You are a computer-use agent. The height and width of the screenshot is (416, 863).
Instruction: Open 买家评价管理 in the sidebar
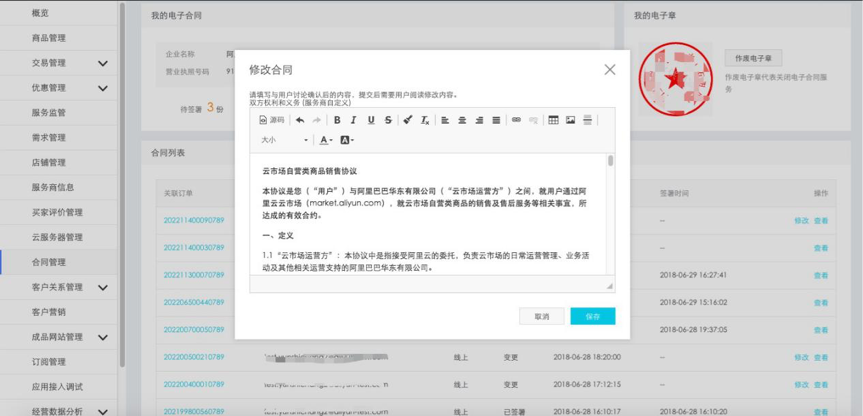click(57, 212)
